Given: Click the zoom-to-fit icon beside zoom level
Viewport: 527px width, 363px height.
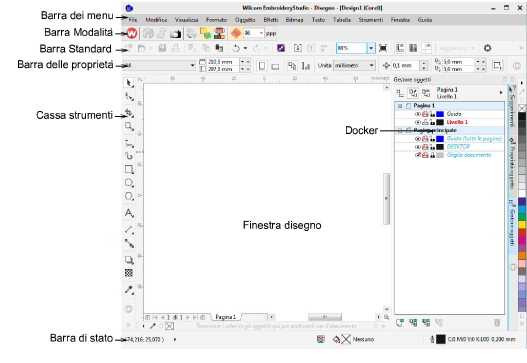Looking at the screenshot, I should pyautogui.click(x=383, y=48).
